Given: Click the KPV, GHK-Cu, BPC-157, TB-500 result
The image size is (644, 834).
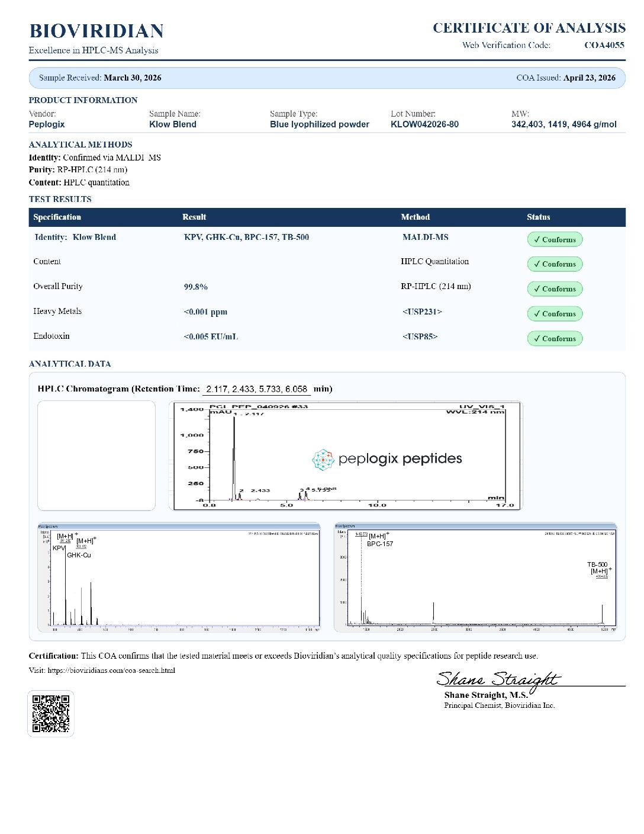Looking at the screenshot, I should pos(246,237).
